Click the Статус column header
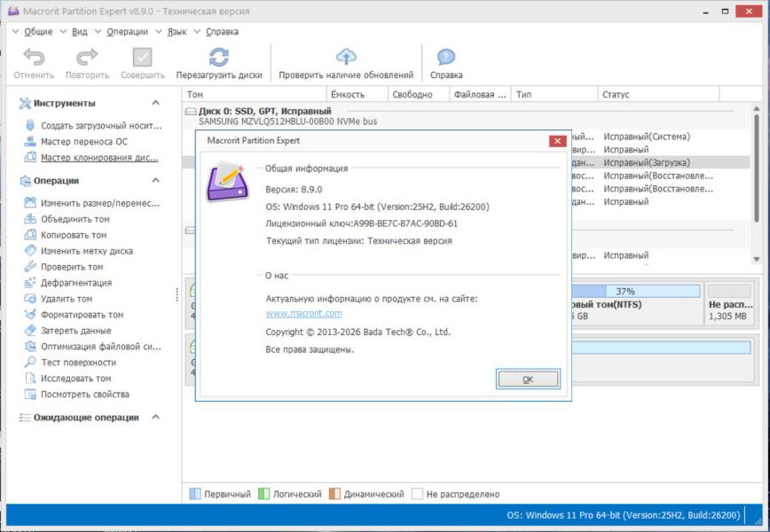 [x=616, y=94]
